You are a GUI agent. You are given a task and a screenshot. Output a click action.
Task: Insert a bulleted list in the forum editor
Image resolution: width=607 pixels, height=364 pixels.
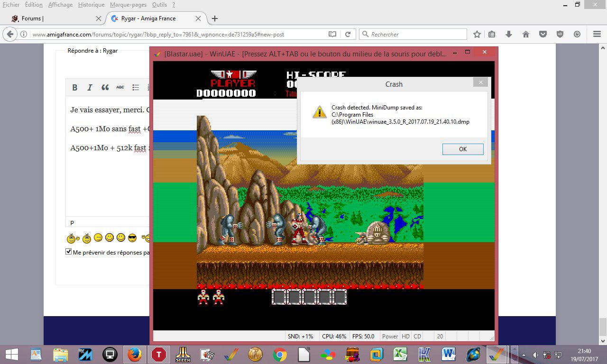coord(136,87)
